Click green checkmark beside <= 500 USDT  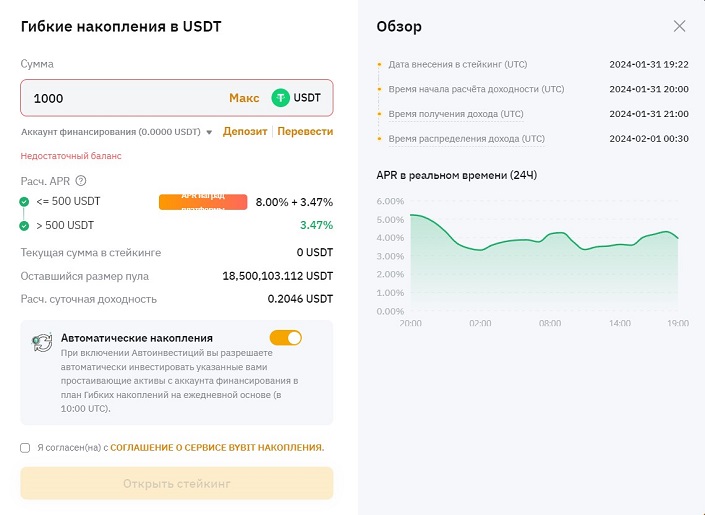coord(24,202)
